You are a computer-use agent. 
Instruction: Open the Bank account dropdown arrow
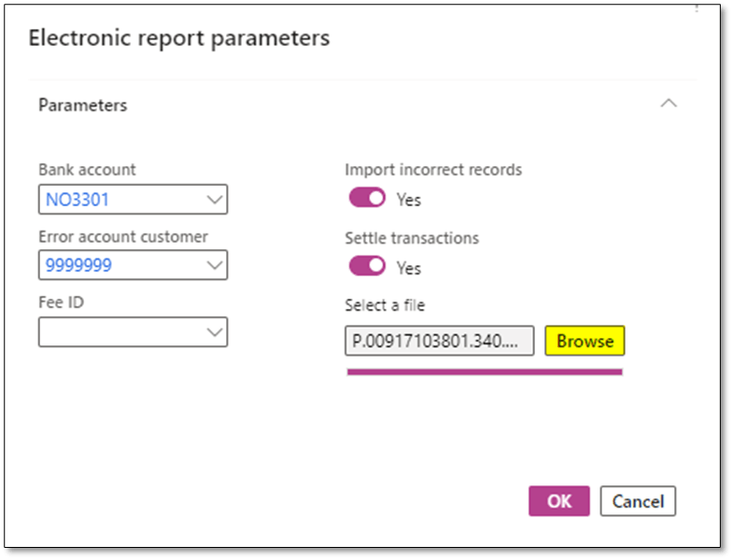214,199
